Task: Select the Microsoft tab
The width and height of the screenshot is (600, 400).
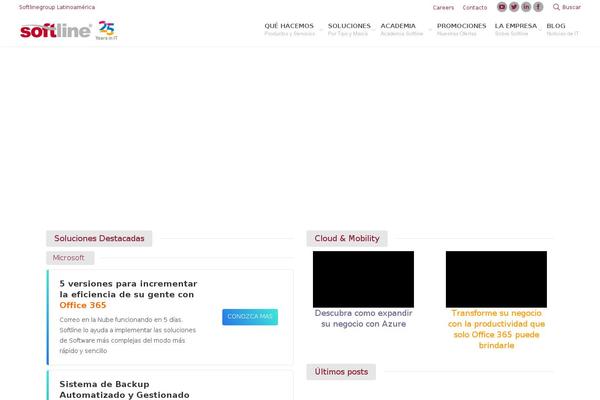Action: 70,258
